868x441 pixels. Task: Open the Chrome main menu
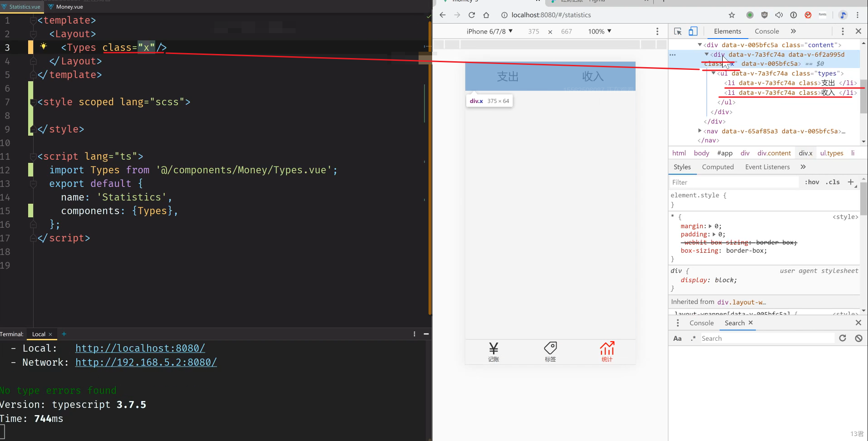click(x=858, y=15)
